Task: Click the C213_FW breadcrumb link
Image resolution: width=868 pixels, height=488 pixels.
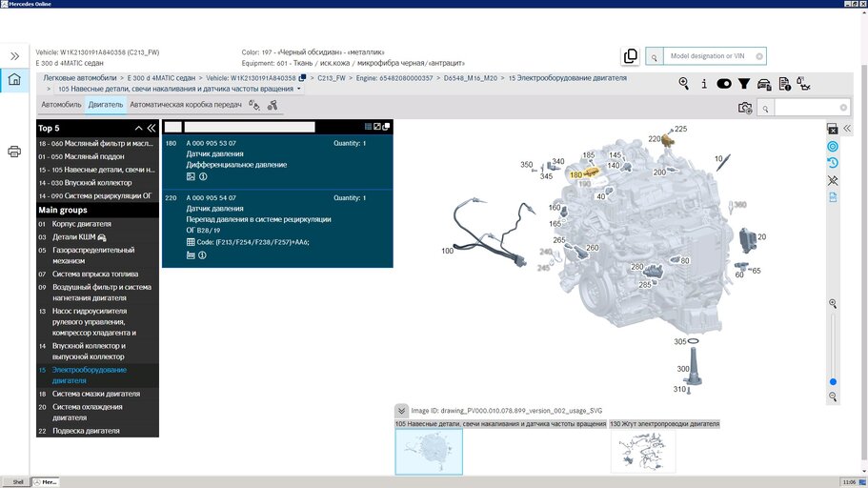Action: click(x=331, y=78)
